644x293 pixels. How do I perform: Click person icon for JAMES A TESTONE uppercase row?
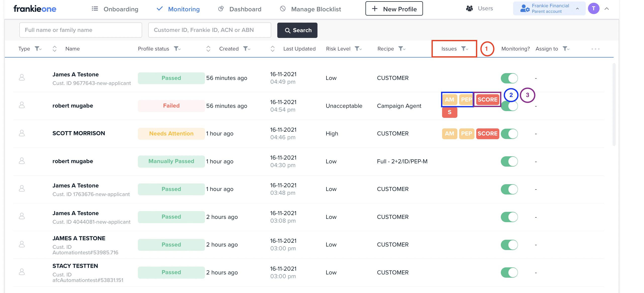[x=22, y=244]
